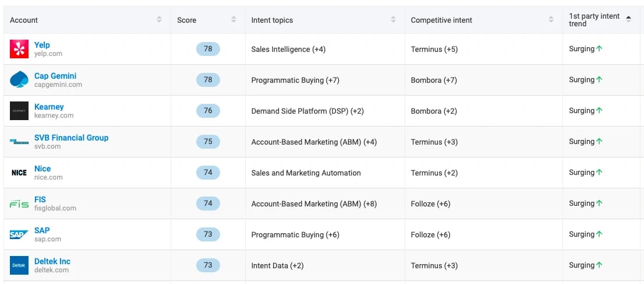Sort by Account column arrows
Viewport: 644px width, 284px height.
159,19
